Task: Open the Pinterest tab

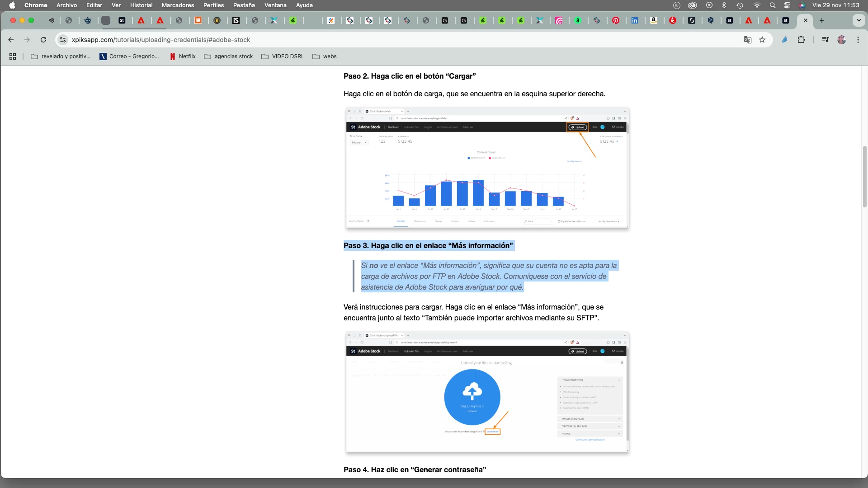Action: click(616, 20)
